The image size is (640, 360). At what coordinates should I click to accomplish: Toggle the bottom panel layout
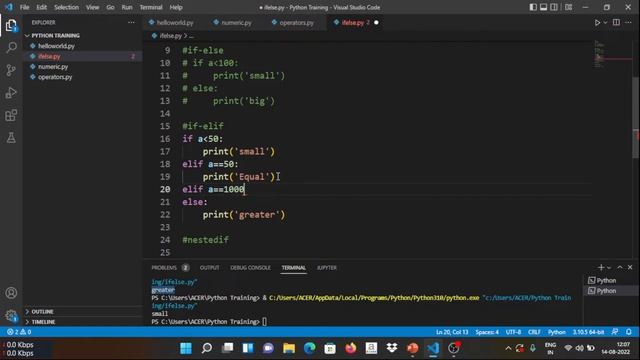[x=543, y=7]
